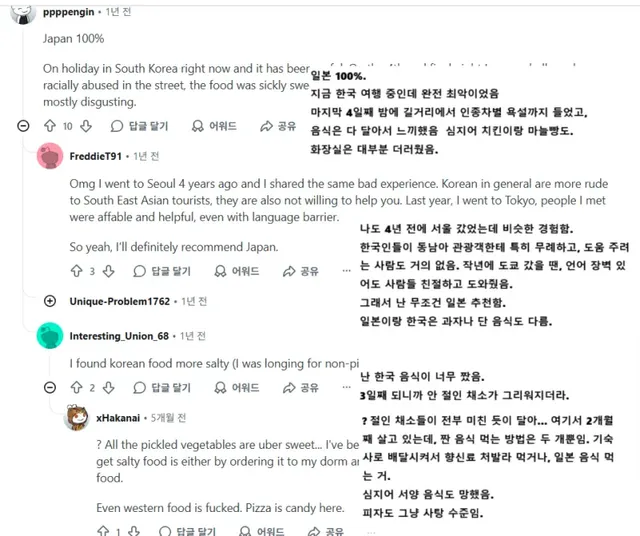
Task: Collapse ppppengin's comment thread
Action: pyautogui.click(x=23, y=126)
